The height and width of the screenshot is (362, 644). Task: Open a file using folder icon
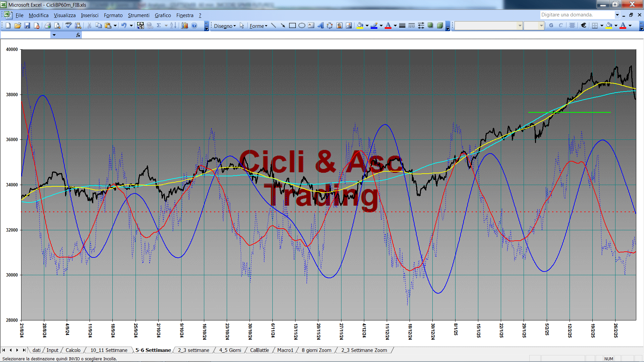point(18,25)
